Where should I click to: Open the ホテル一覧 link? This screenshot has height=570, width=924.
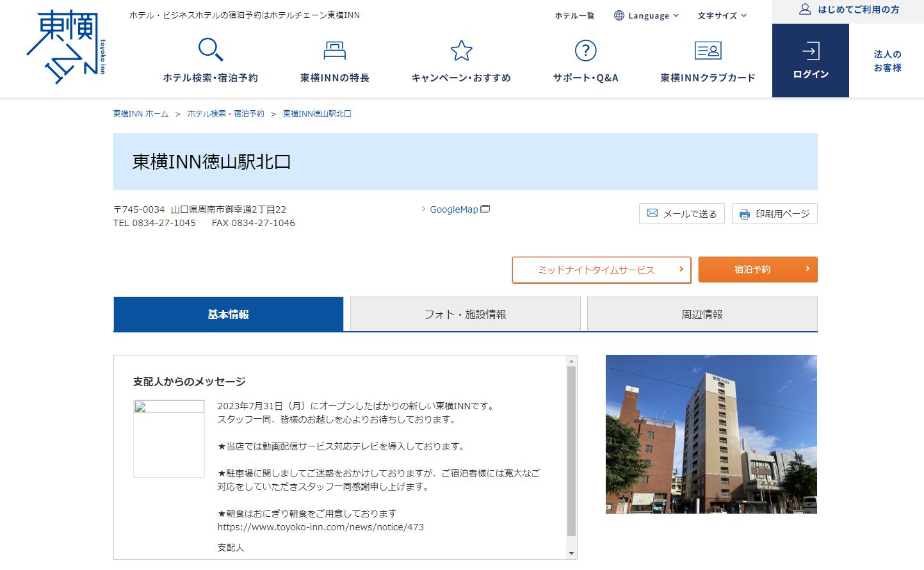pyautogui.click(x=574, y=15)
